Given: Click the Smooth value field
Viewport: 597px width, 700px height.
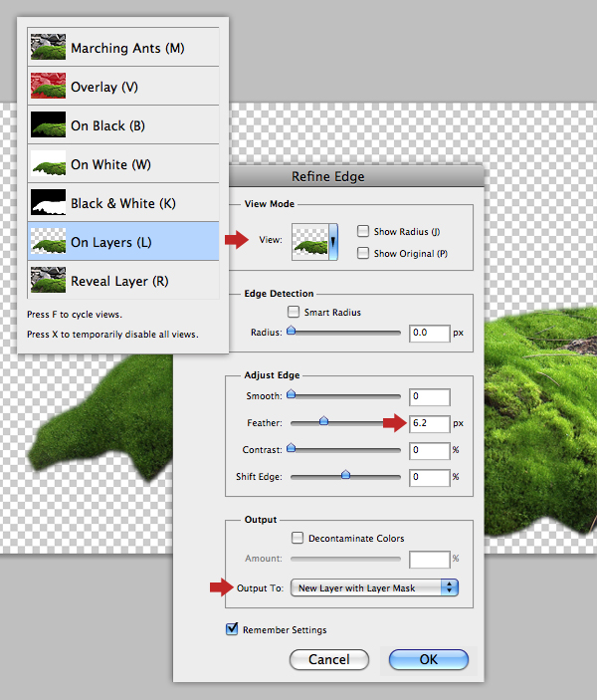Looking at the screenshot, I should pos(429,397).
